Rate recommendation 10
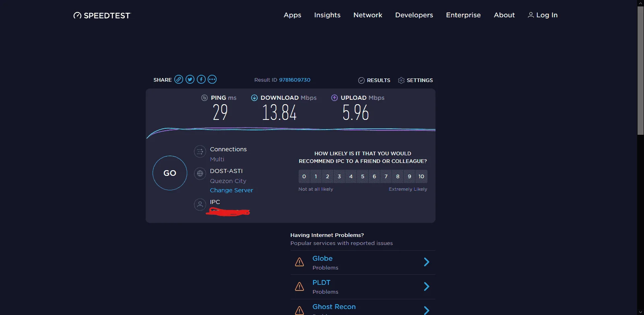The width and height of the screenshot is (644, 315). pos(421,176)
